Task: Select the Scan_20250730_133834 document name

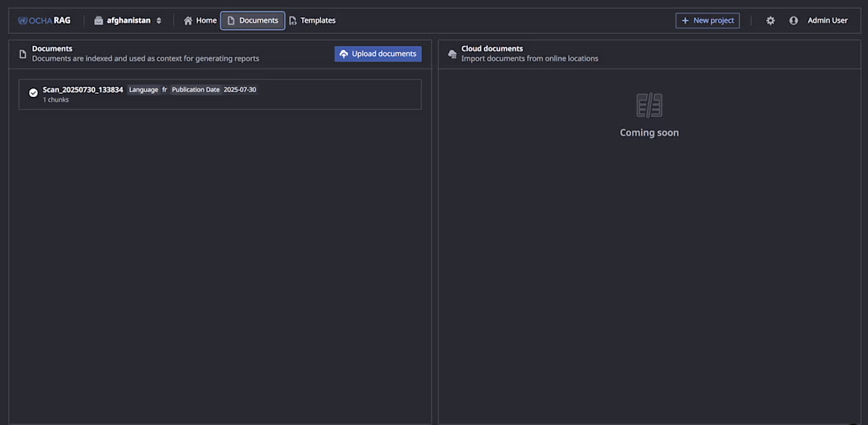Action: pos(83,90)
